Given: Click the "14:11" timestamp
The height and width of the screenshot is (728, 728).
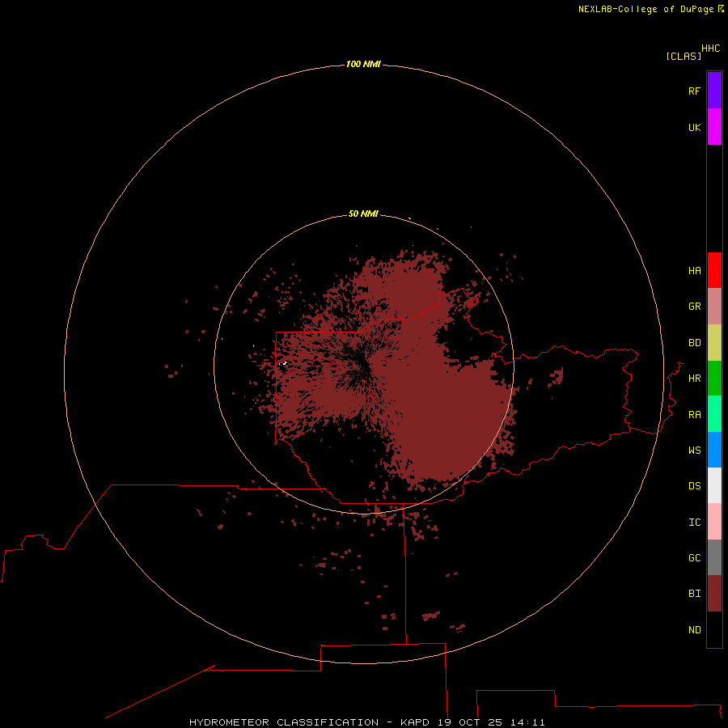Looking at the screenshot, I should (527, 722).
